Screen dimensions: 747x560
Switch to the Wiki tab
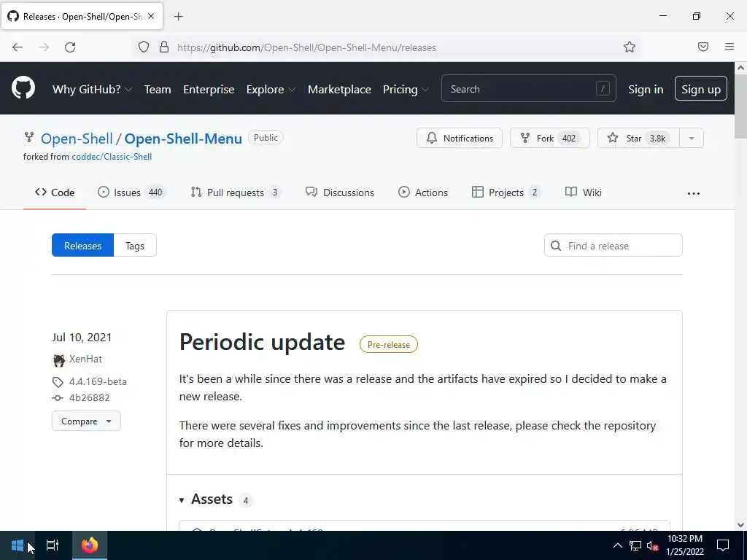click(583, 192)
